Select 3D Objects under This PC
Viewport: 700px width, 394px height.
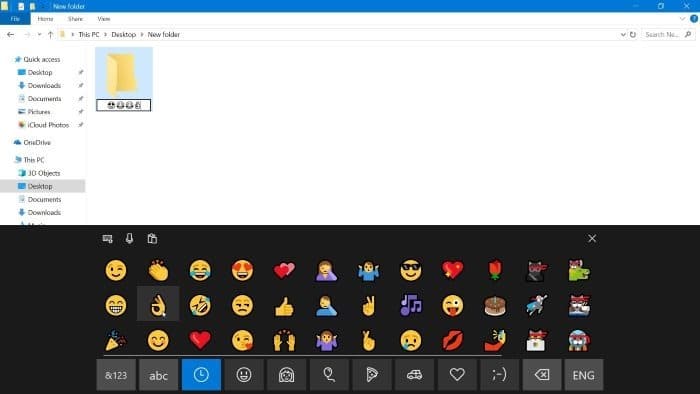pyautogui.click(x=44, y=173)
